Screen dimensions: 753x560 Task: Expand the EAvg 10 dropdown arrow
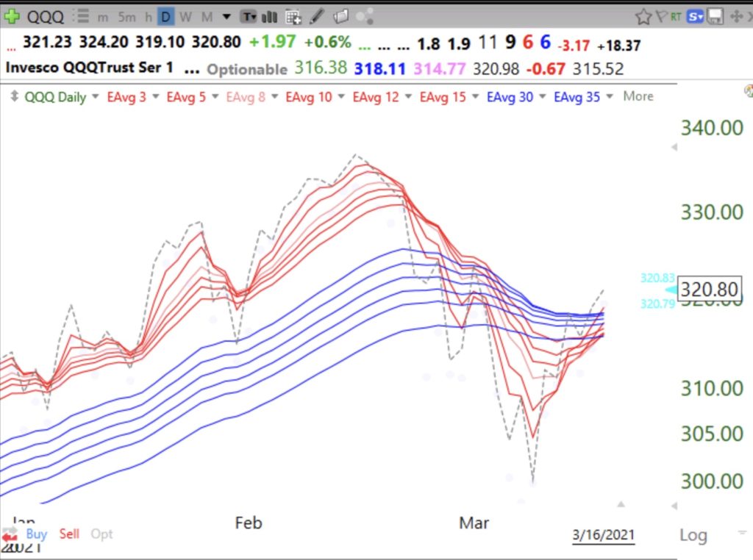click(x=341, y=96)
